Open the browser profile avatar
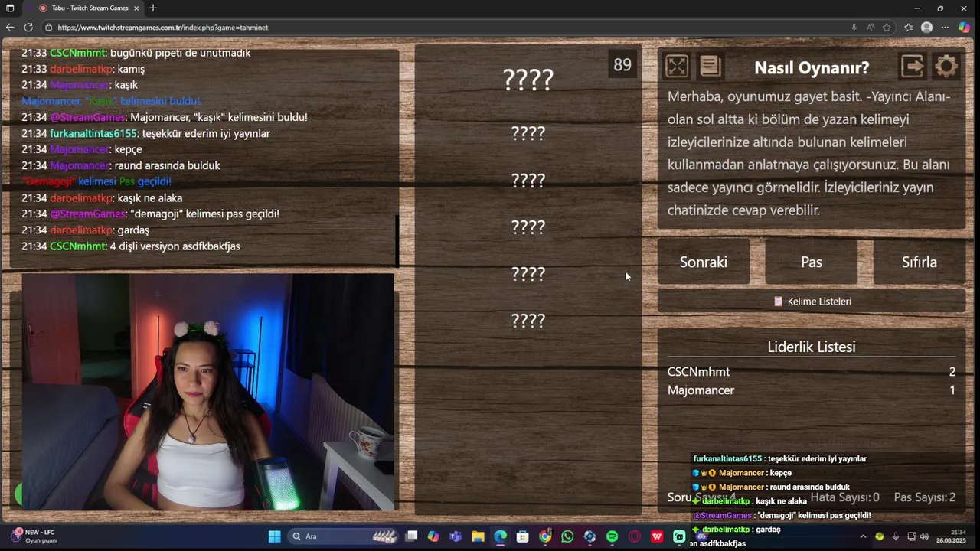The width and height of the screenshot is (980, 551). [926, 28]
